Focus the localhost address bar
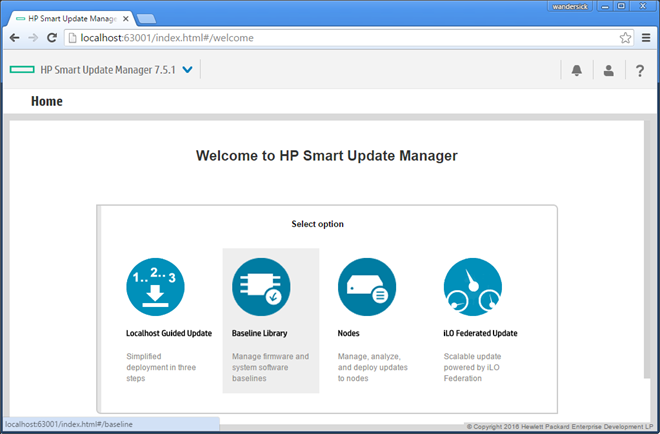This screenshot has width=660, height=434. pos(341,38)
